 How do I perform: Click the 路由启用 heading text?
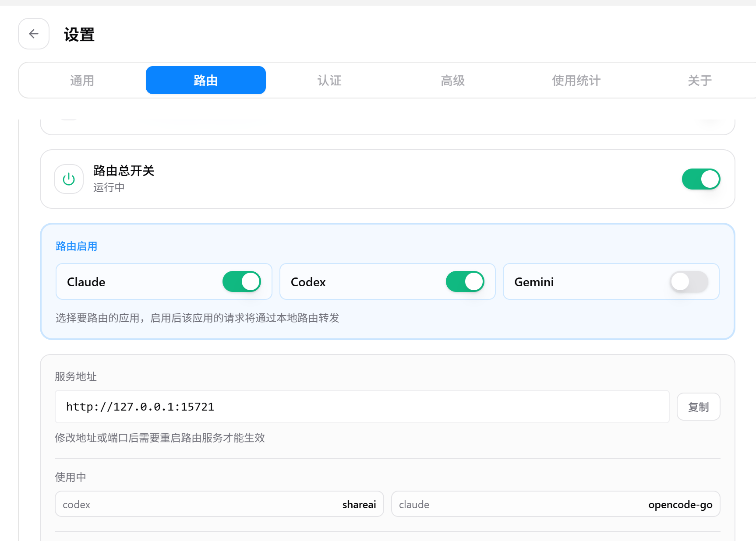pyautogui.click(x=77, y=246)
